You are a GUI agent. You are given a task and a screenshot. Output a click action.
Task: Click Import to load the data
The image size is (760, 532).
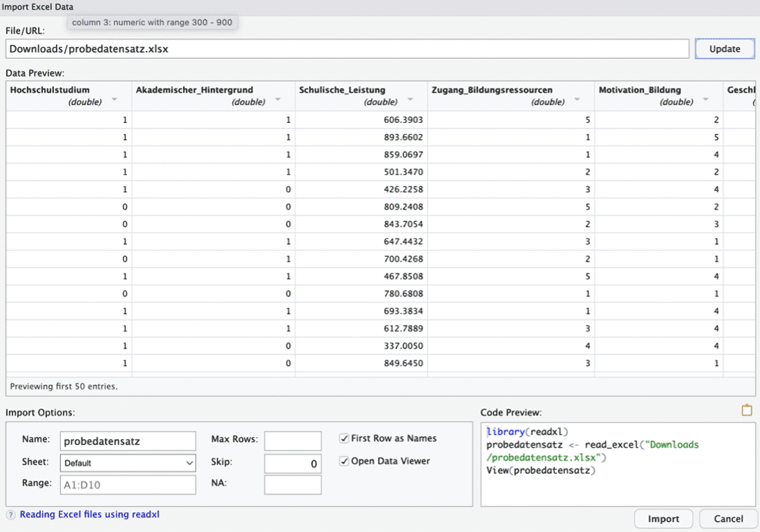click(663, 518)
